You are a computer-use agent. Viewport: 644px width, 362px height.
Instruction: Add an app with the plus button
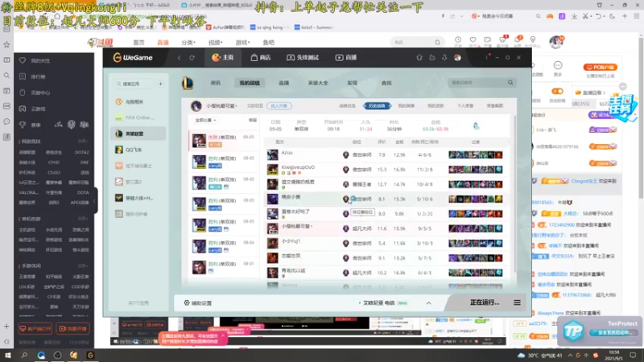pyautogui.click(x=160, y=84)
